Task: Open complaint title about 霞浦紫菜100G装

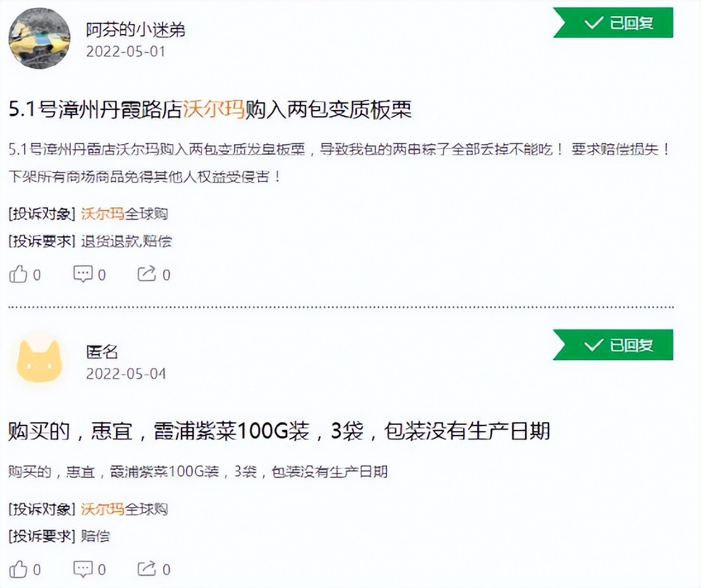Action: point(279,432)
